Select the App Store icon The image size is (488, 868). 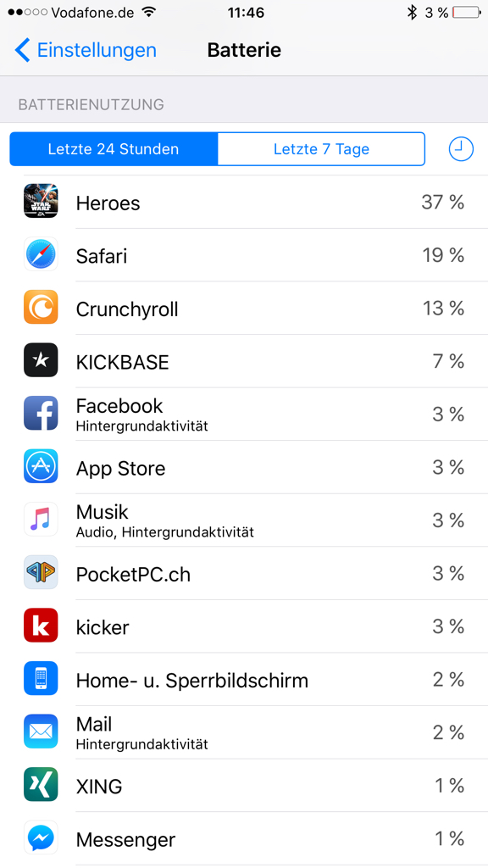point(41,467)
